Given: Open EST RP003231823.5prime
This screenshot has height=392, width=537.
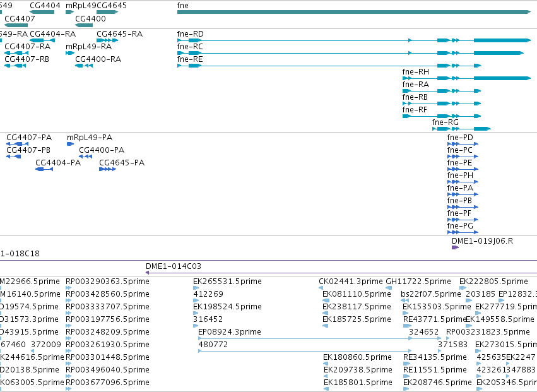Looking at the screenshot, I should pos(488,333).
